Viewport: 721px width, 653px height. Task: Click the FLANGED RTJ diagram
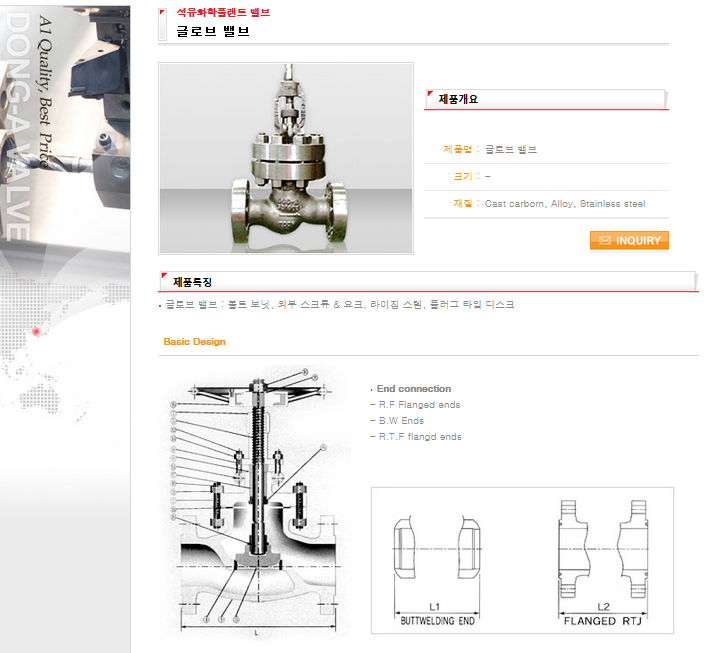click(603, 563)
